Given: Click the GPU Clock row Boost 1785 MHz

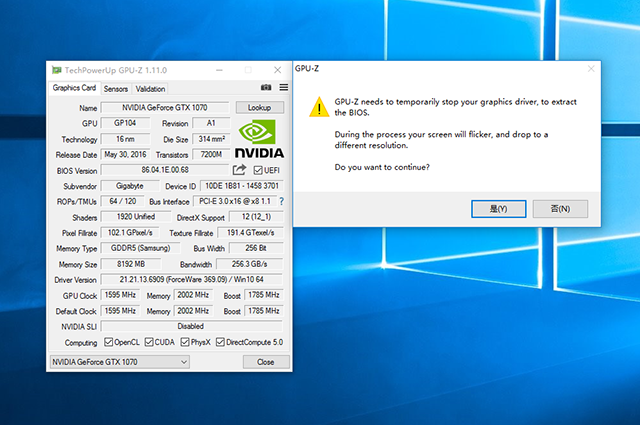Looking at the screenshot, I should (264, 295).
